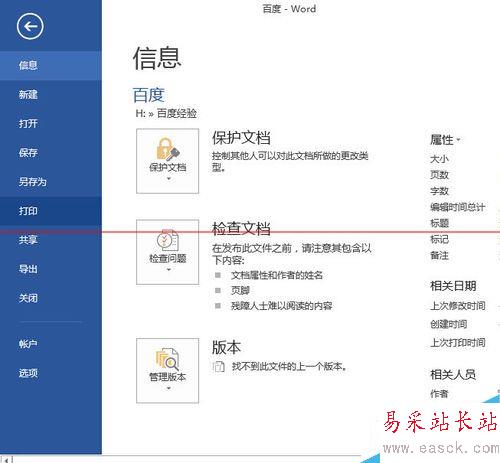Image resolution: width=500 pixels, height=463 pixels.
Task: Open the 共享 sidebar entry
Action: click(x=51, y=240)
